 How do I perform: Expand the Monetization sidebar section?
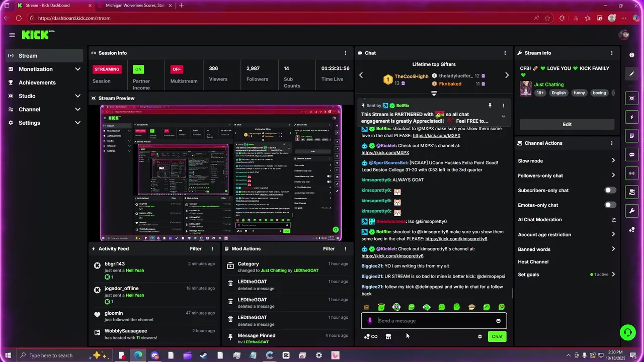[77, 69]
